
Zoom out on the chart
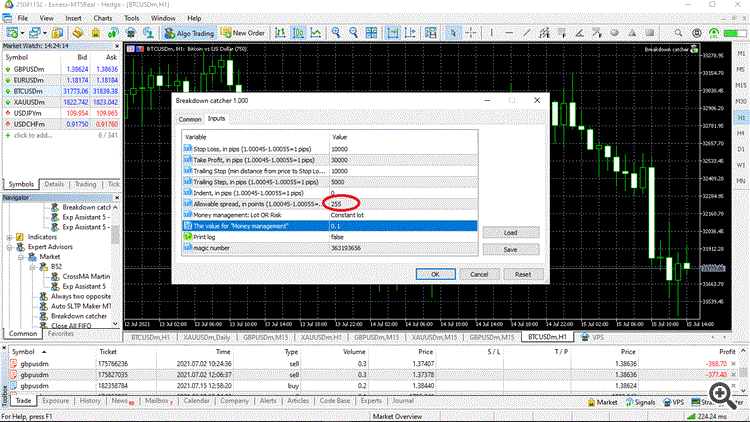click(x=353, y=33)
